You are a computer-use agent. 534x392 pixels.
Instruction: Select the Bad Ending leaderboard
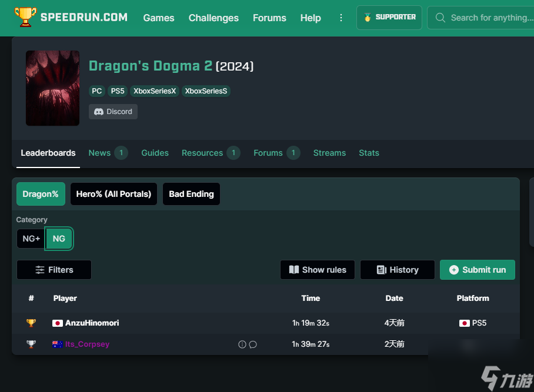191,194
